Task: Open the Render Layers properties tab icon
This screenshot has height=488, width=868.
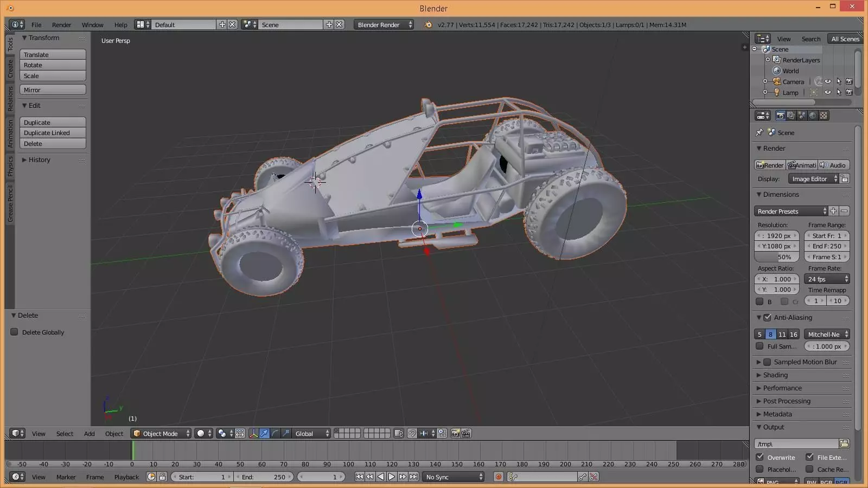Action: [791, 115]
